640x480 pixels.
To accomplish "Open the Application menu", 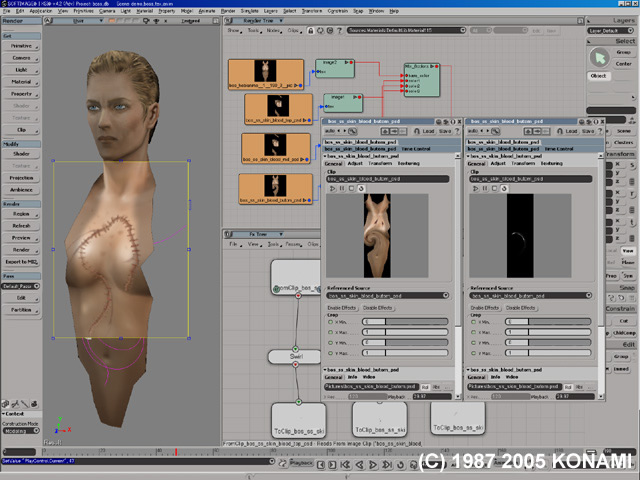I will pos(40,11).
